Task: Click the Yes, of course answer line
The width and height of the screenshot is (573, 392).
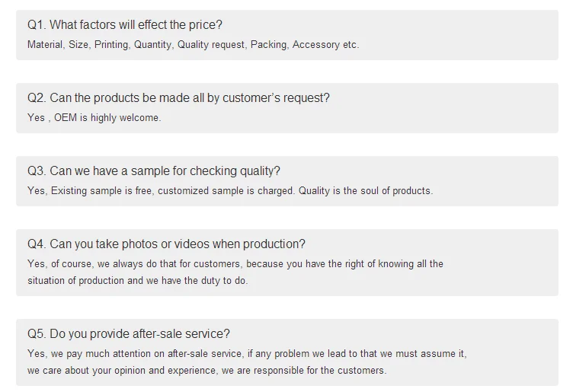Action: 235,264
